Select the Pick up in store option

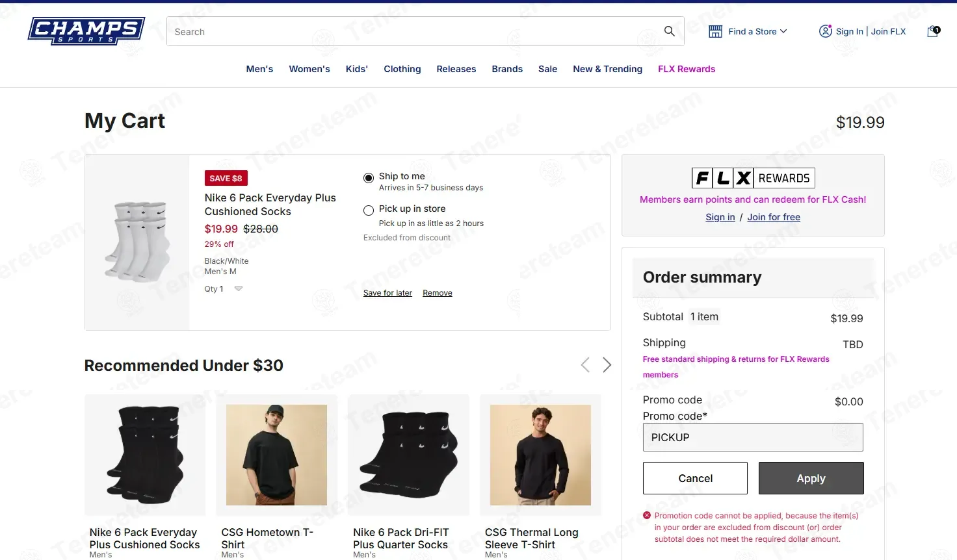point(369,210)
